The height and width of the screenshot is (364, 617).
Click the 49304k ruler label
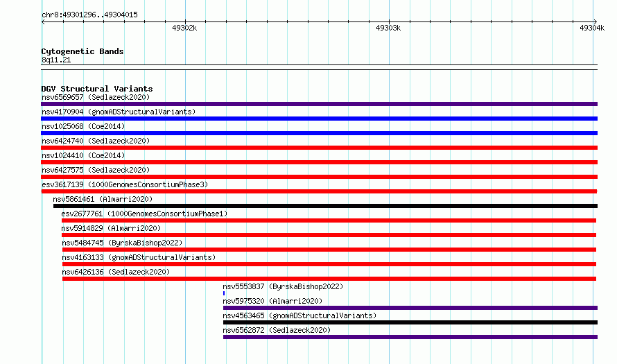coord(592,28)
